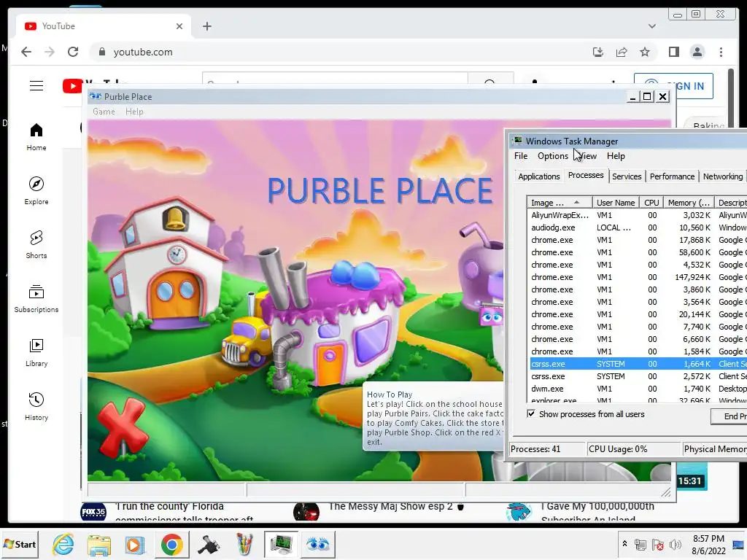Viewport: 747px width, 560px height.
Task: Click the install app icon in address bar
Action: tap(598, 52)
